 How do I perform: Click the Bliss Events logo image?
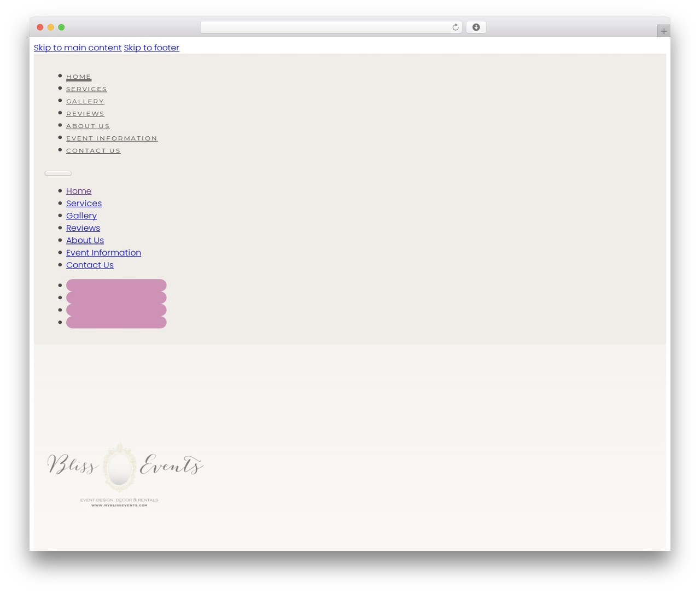[125, 475]
